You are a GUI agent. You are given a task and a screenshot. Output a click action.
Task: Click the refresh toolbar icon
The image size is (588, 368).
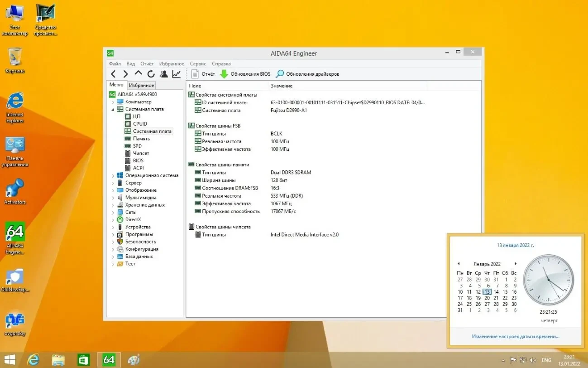point(151,73)
